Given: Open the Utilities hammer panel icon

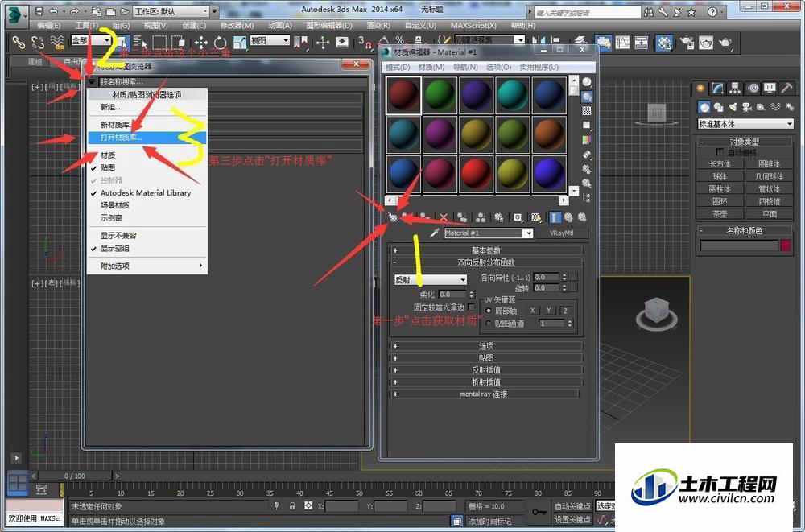Looking at the screenshot, I should point(786,88).
